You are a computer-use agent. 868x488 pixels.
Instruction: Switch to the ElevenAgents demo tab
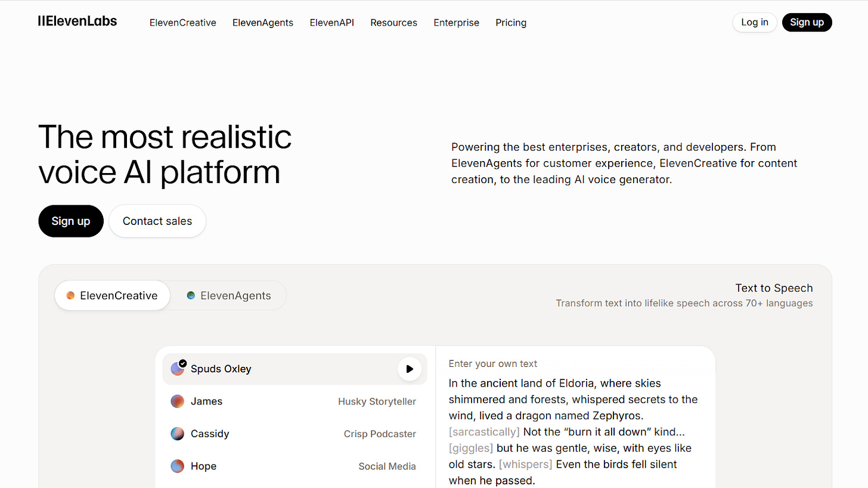click(229, 295)
